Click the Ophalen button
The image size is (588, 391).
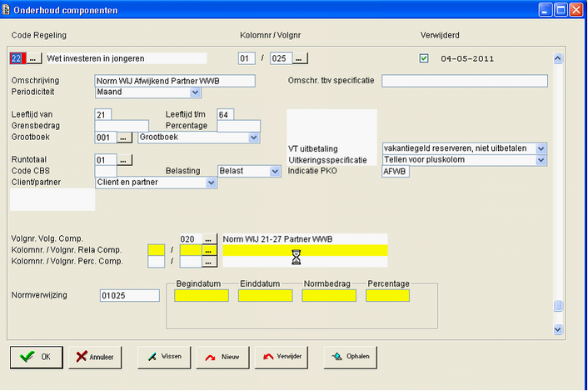[x=351, y=357]
